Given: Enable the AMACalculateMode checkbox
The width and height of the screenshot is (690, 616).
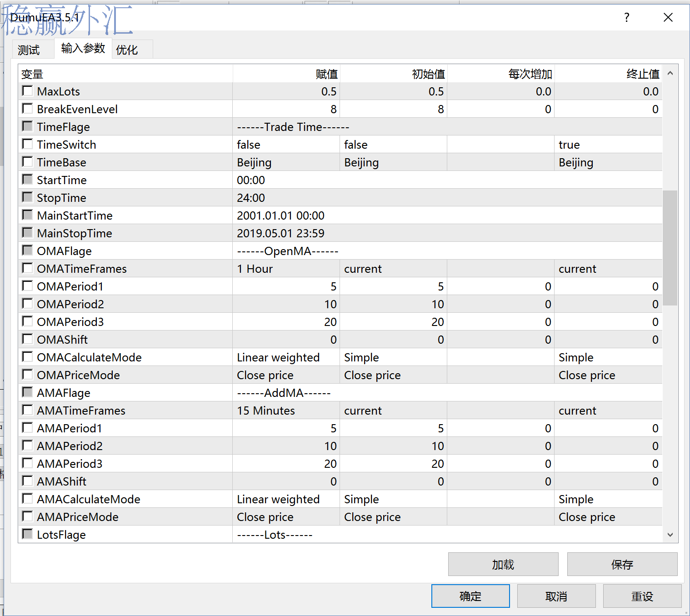Looking at the screenshot, I should [27, 499].
